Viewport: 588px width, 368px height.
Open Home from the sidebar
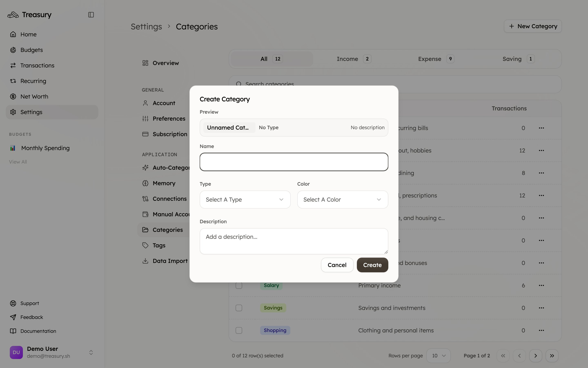(52, 34)
